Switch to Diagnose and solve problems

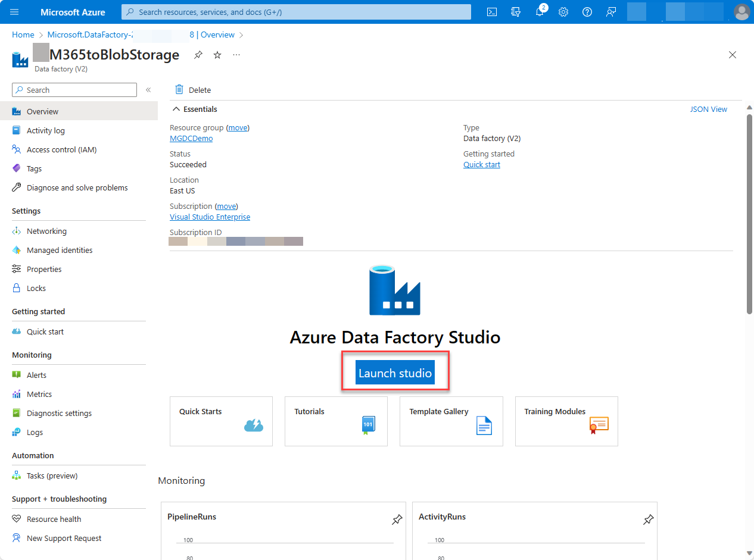pyautogui.click(x=77, y=187)
